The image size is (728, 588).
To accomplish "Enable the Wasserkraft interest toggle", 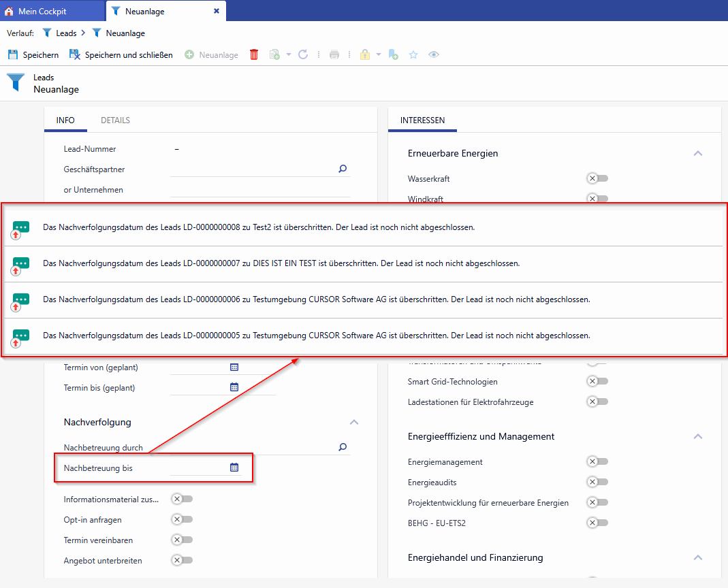I will click(x=597, y=178).
